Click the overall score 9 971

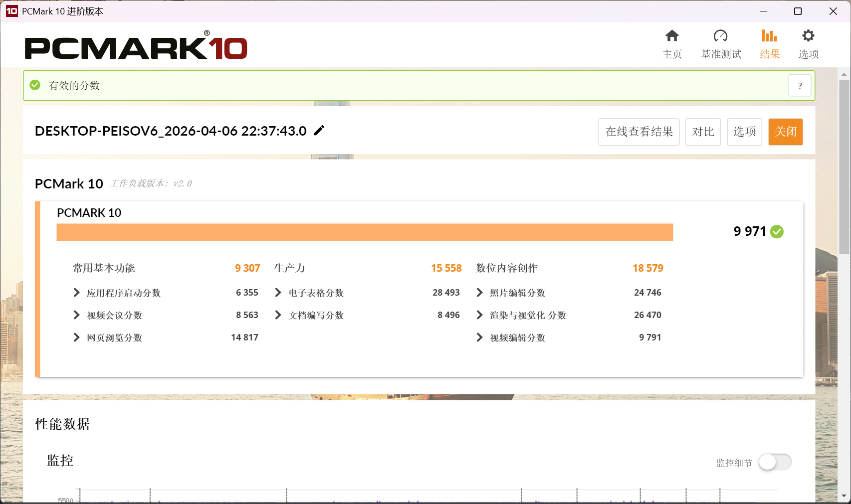(x=750, y=231)
